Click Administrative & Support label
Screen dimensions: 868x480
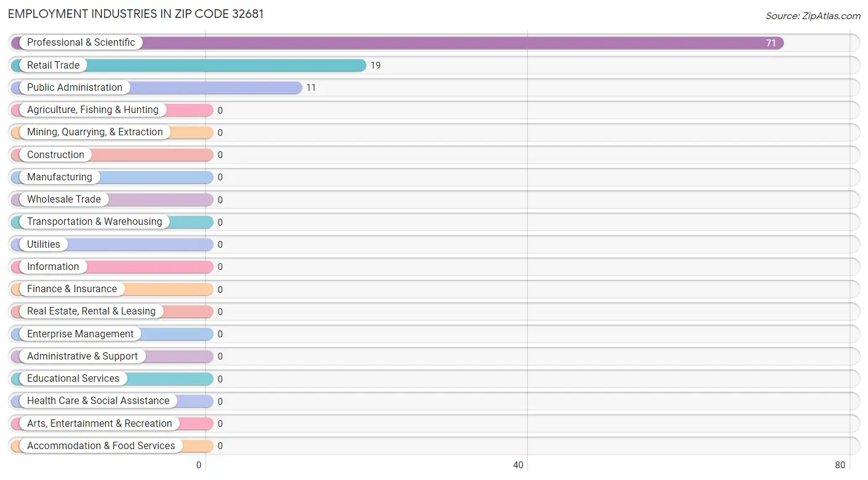coord(83,356)
